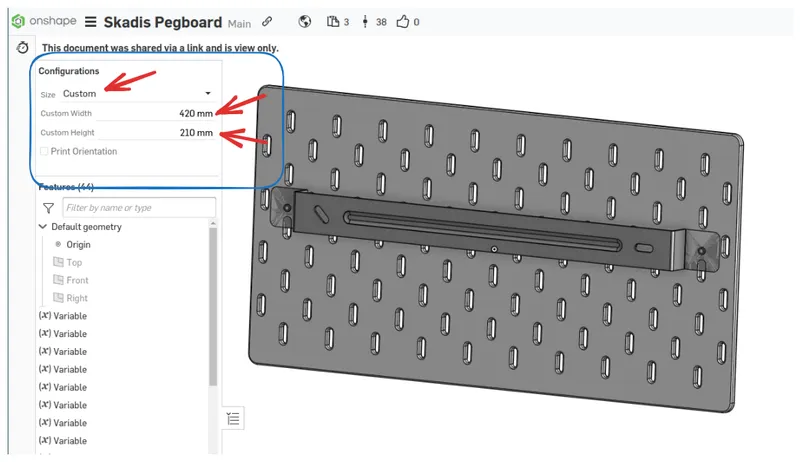The image size is (800, 462).
Task: Click the thumbs-up like icon
Action: 403,22
